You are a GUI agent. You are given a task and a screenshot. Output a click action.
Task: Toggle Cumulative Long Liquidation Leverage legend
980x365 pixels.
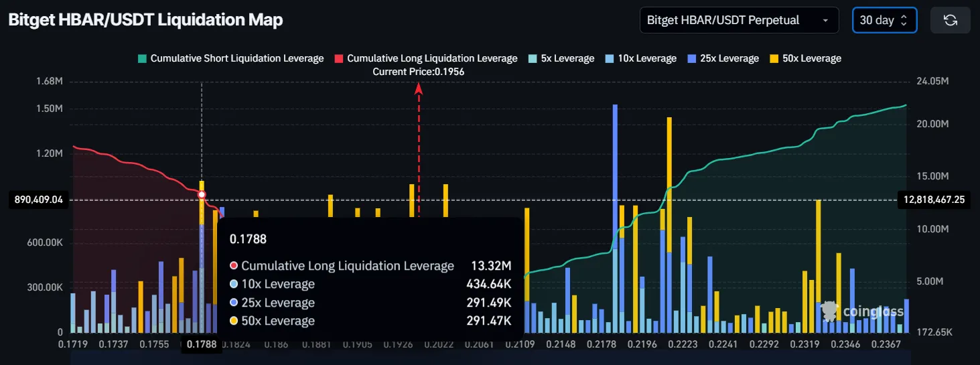426,58
